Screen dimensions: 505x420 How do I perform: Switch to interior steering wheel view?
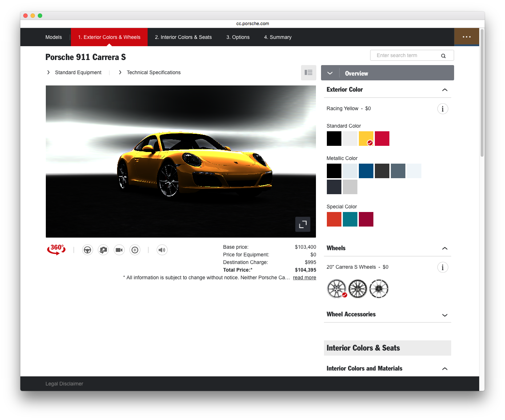pyautogui.click(x=87, y=250)
